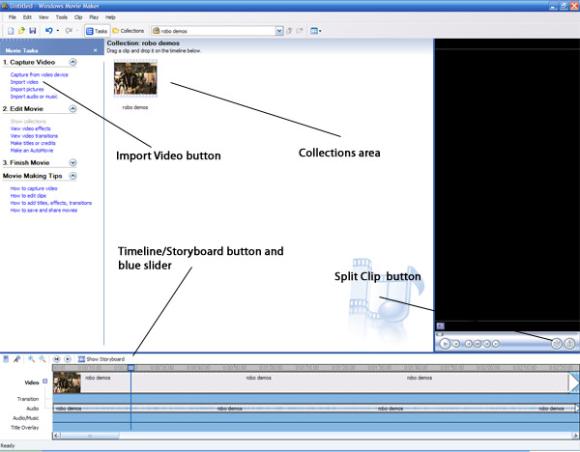Viewport: 580px width, 452px height.
Task: Click the blue playhead marker on timeline ruler
Action: coord(131,368)
